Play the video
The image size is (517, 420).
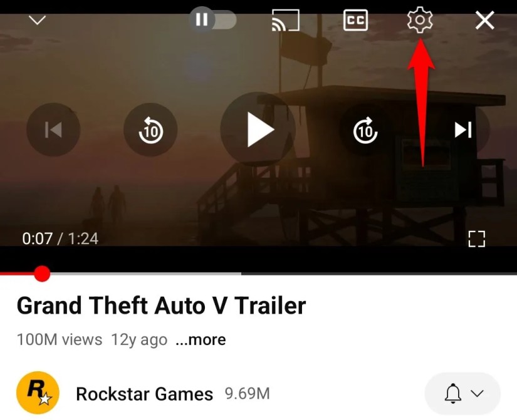[258, 130]
